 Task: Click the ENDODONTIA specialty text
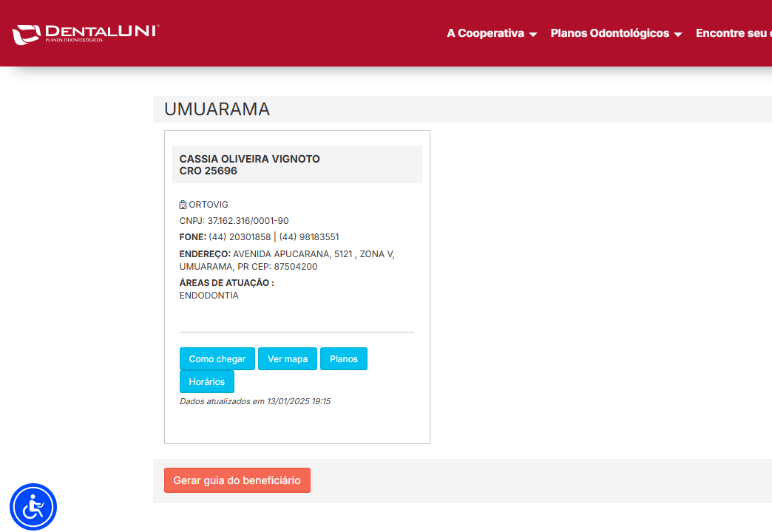(209, 296)
